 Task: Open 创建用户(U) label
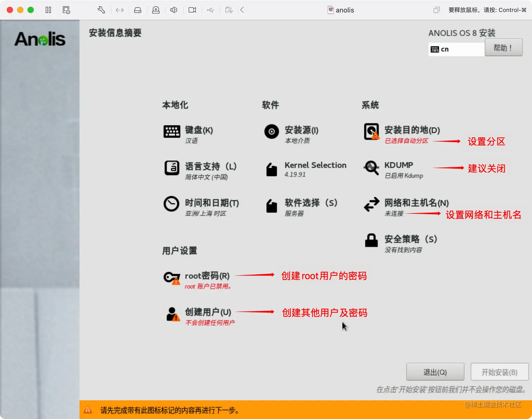(x=208, y=312)
